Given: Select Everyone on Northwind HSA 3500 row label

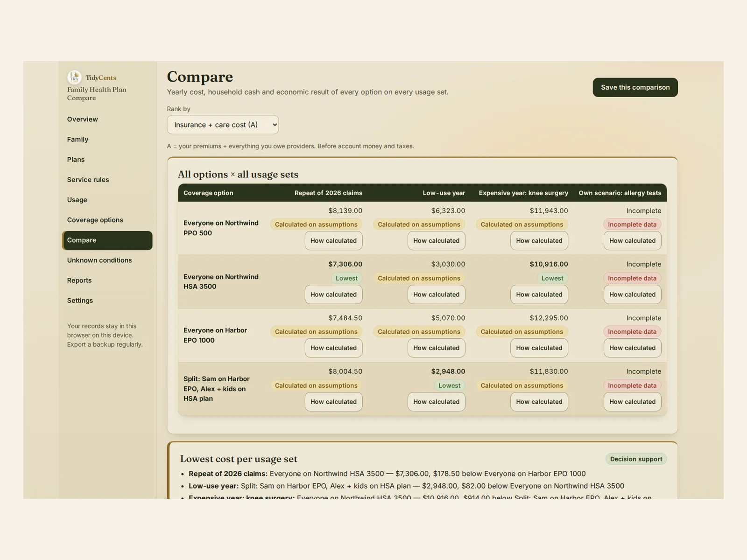Looking at the screenshot, I should (221, 282).
